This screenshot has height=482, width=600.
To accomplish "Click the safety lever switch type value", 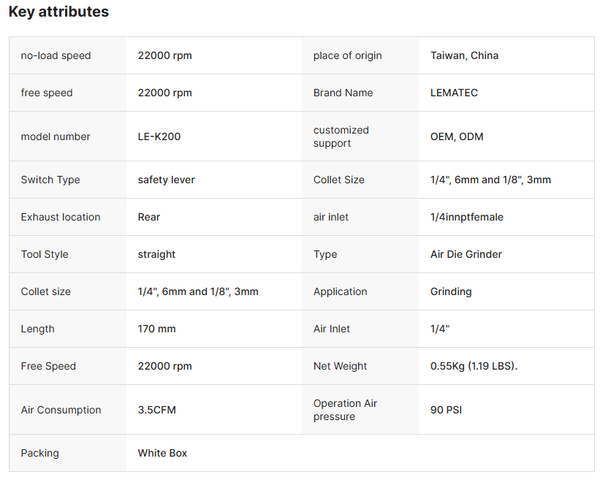I will pos(166,180).
